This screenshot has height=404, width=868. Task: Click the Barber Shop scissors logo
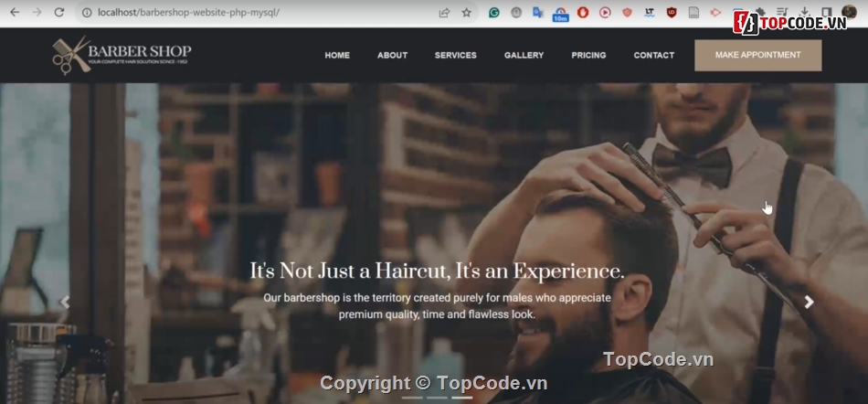pos(122,55)
